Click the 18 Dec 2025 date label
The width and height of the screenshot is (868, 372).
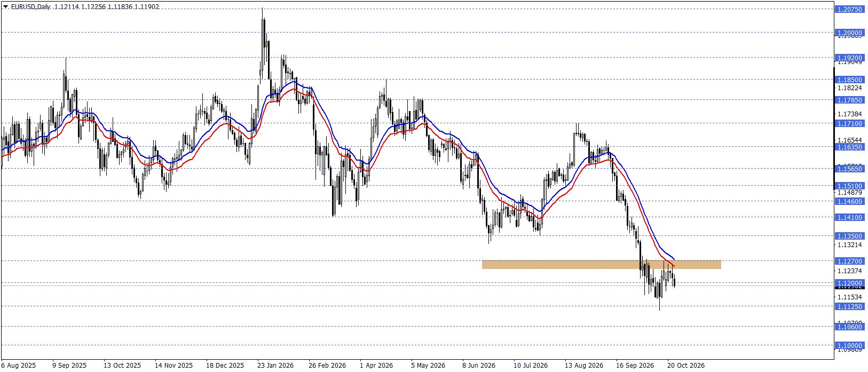click(225, 366)
